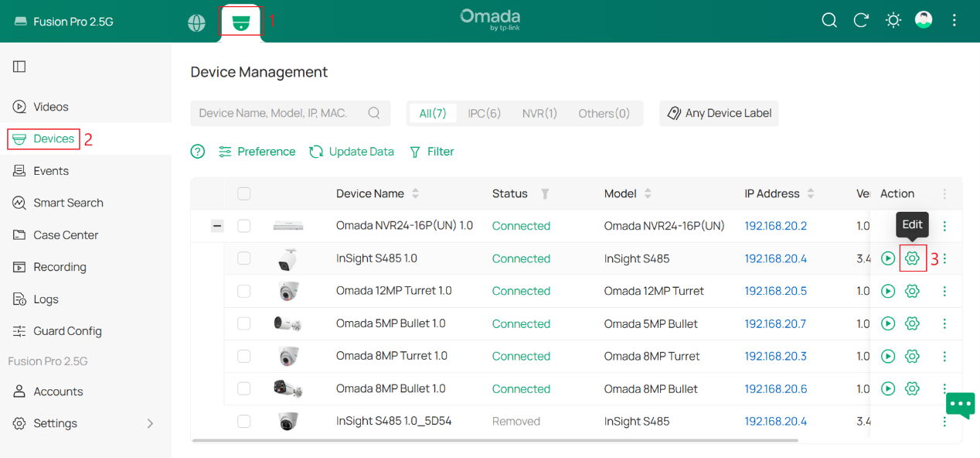Collapse the NVR device tree row
The width and height of the screenshot is (980, 458).
click(x=217, y=226)
